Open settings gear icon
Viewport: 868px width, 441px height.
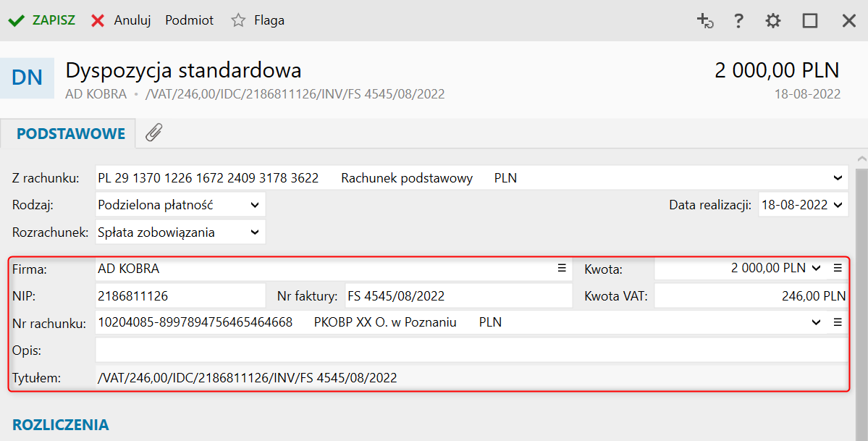click(x=772, y=21)
